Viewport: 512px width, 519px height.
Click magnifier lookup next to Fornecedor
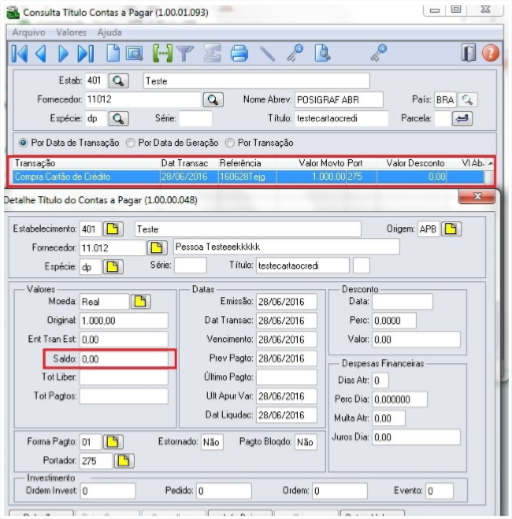(x=213, y=100)
